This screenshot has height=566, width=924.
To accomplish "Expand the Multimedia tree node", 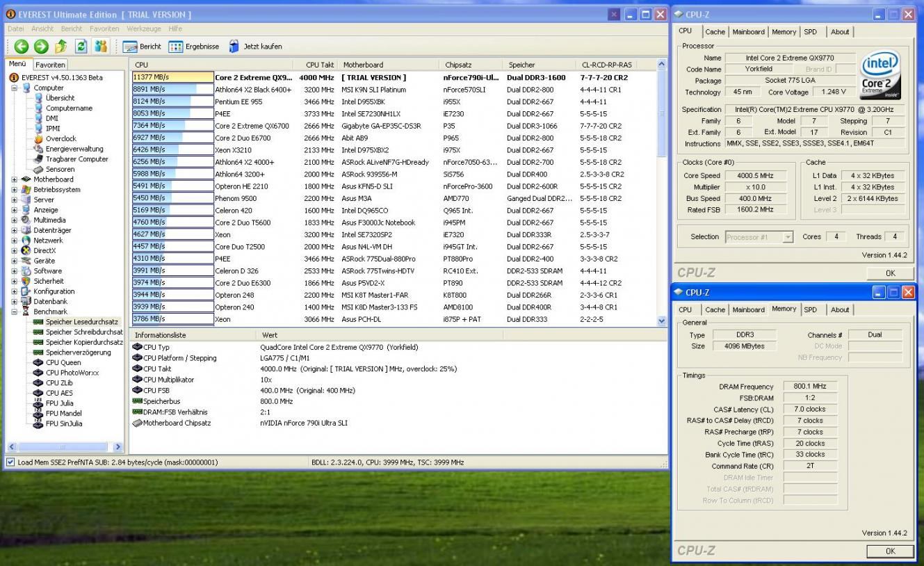I will [15, 220].
